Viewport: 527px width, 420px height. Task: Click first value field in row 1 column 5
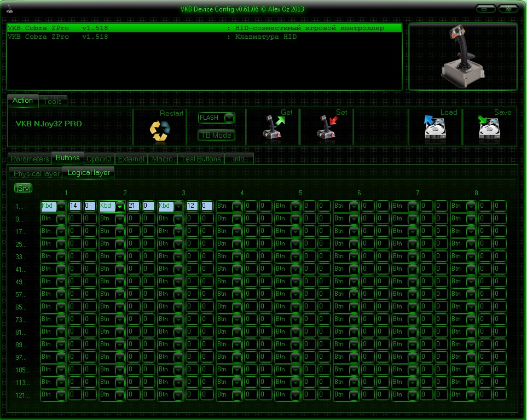[309, 206]
